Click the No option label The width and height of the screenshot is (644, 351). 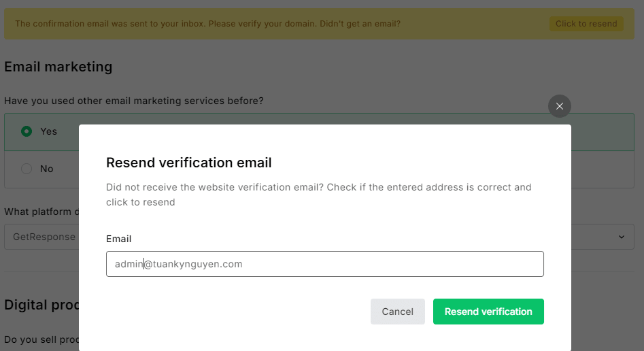tap(47, 169)
